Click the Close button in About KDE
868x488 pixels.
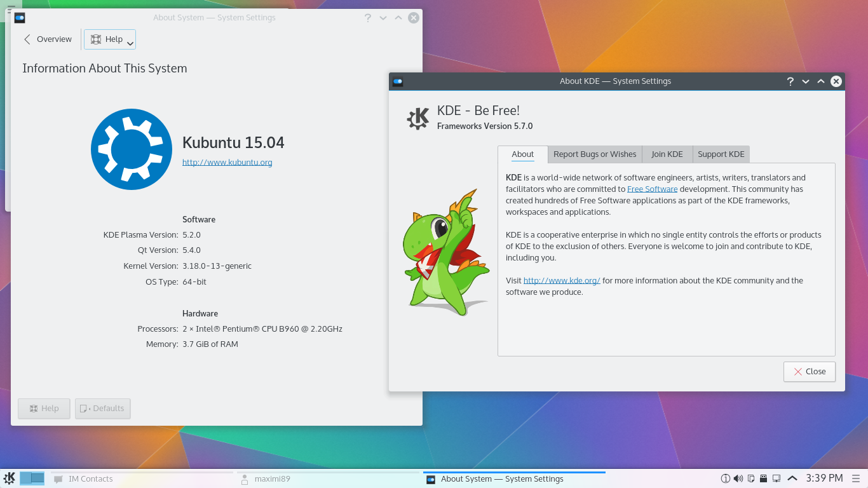point(810,372)
